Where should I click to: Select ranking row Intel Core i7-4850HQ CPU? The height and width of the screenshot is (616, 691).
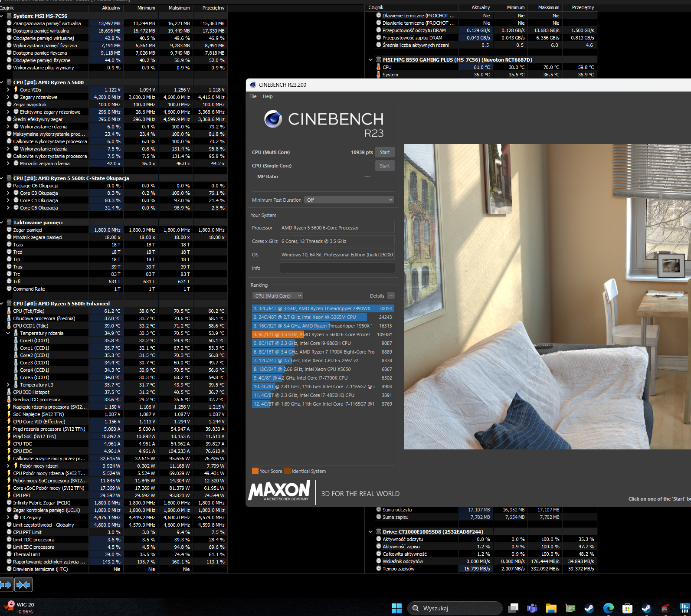pos(322,395)
